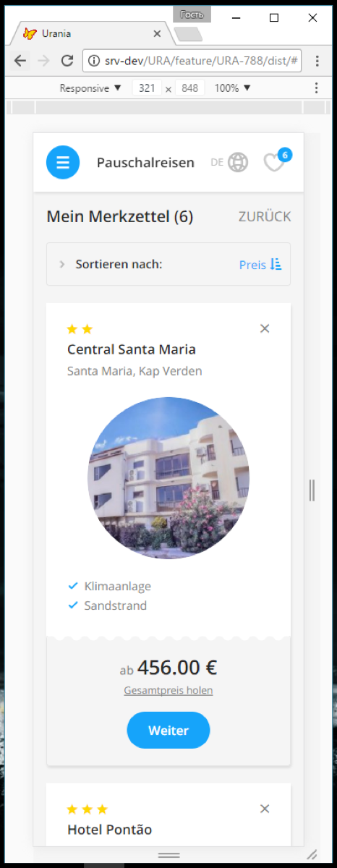Click the Pauschalreisen header title
337x868 pixels.
point(145,163)
